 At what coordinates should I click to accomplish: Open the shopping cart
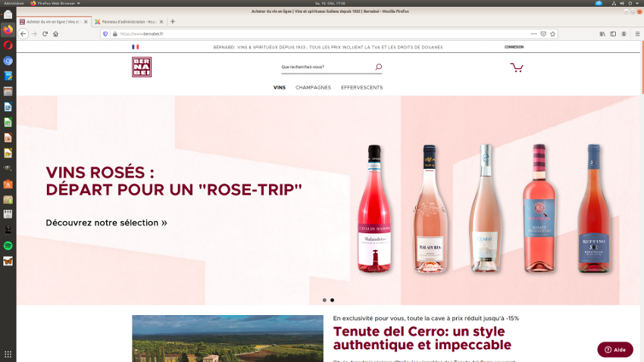517,67
